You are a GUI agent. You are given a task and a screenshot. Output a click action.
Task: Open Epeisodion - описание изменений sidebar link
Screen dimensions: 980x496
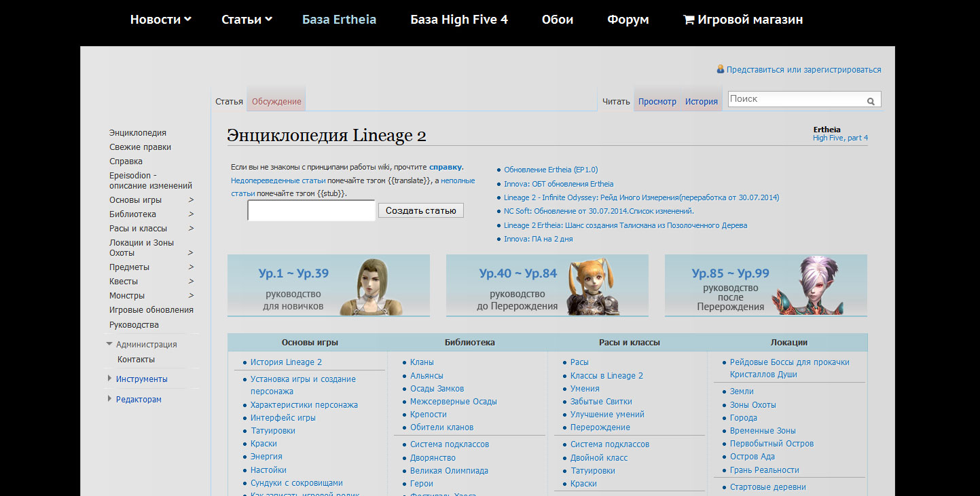coord(151,180)
